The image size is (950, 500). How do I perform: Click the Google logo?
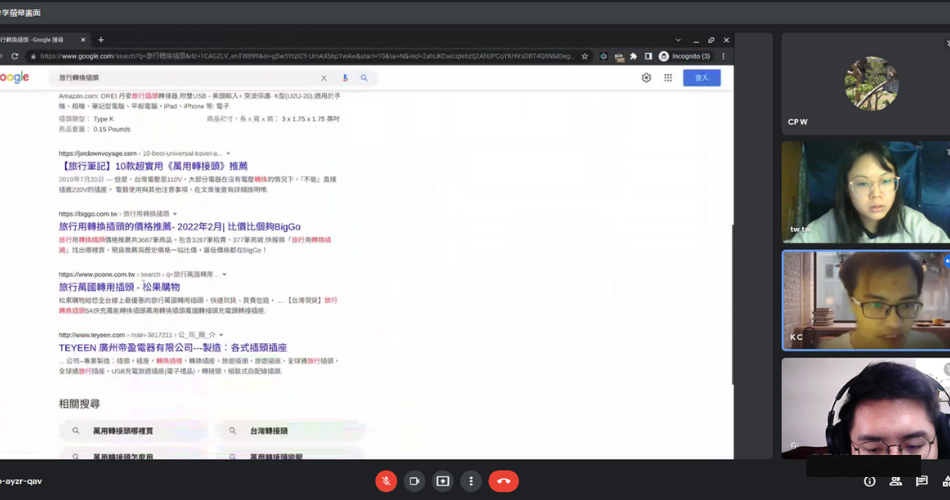pyautogui.click(x=15, y=78)
